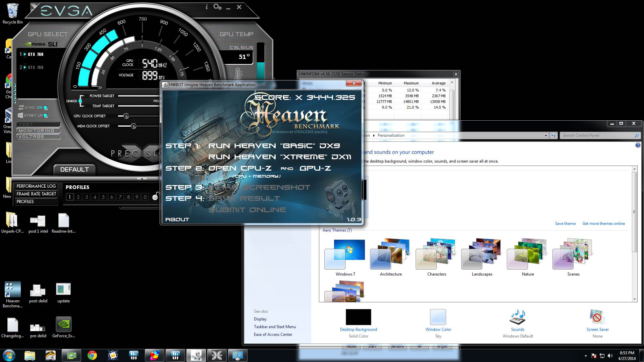Screen dimensions: 644x362
Task: Toggle the LINKED power/temp target box
Action: [80, 101]
